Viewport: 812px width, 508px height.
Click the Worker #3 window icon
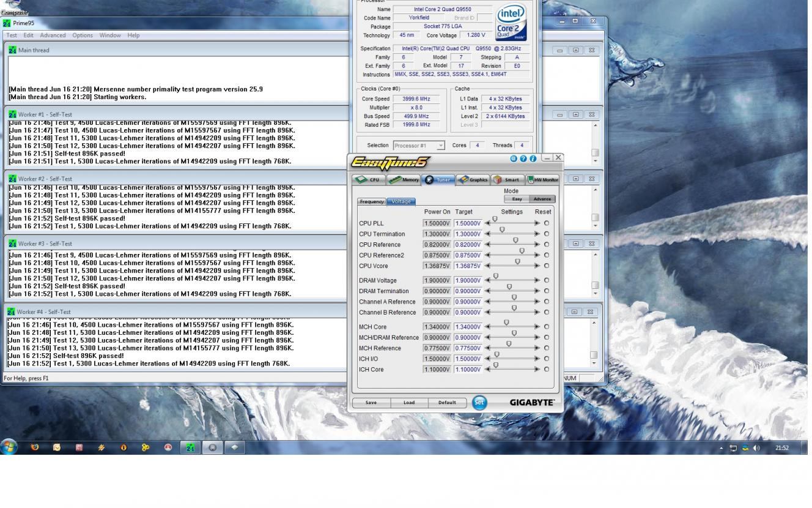point(12,244)
